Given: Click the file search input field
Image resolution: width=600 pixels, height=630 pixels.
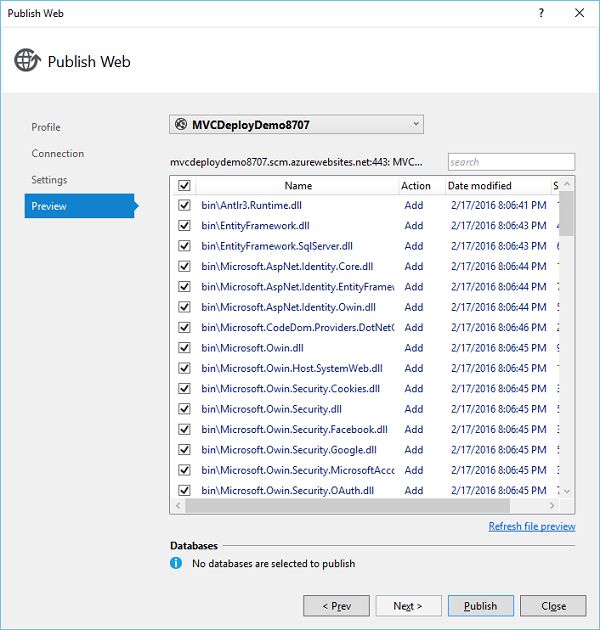Looking at the screenshot, I should click(510, 162).
